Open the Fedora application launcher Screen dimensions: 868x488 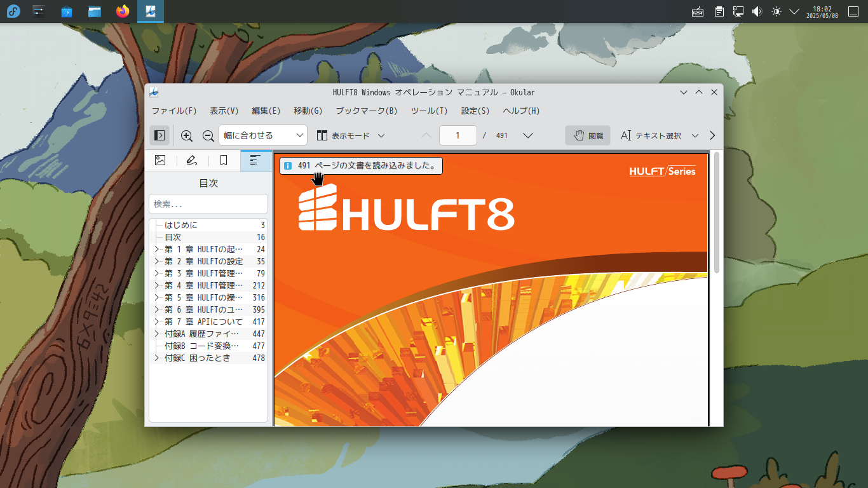tap(13, 11)
